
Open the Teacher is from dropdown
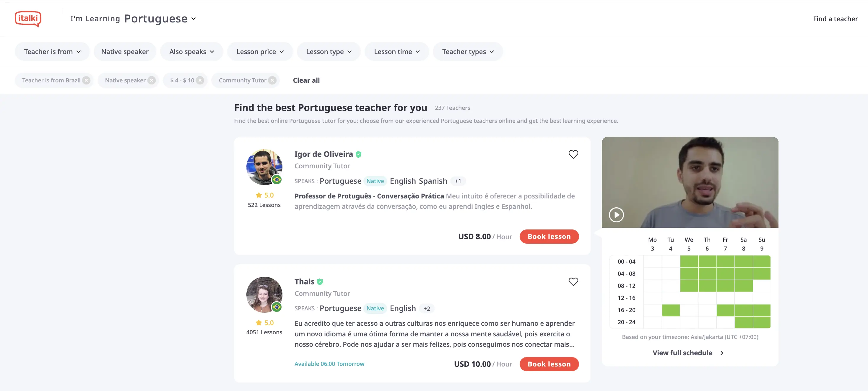[x=52, y=51]
